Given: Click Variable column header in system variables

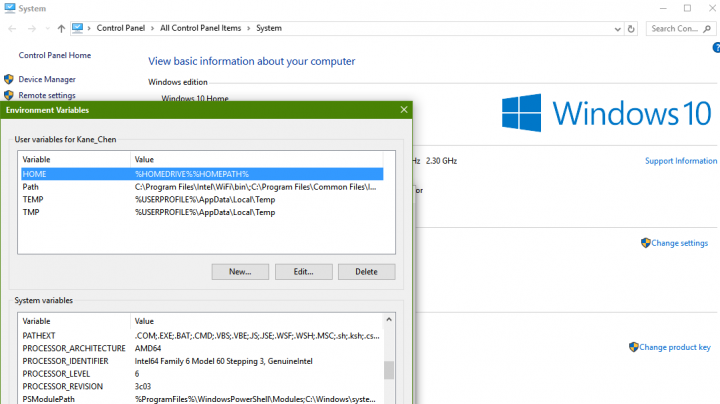Looking at the screenshot, I should point(74,321).
